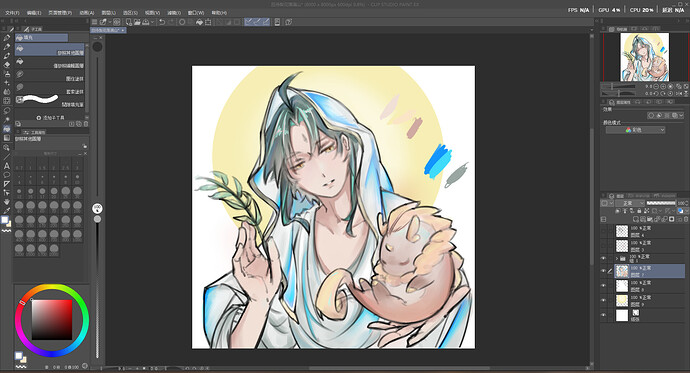690x373 pixels.
Task: Close the canvas document tab
Action: [x=124, y=30]
